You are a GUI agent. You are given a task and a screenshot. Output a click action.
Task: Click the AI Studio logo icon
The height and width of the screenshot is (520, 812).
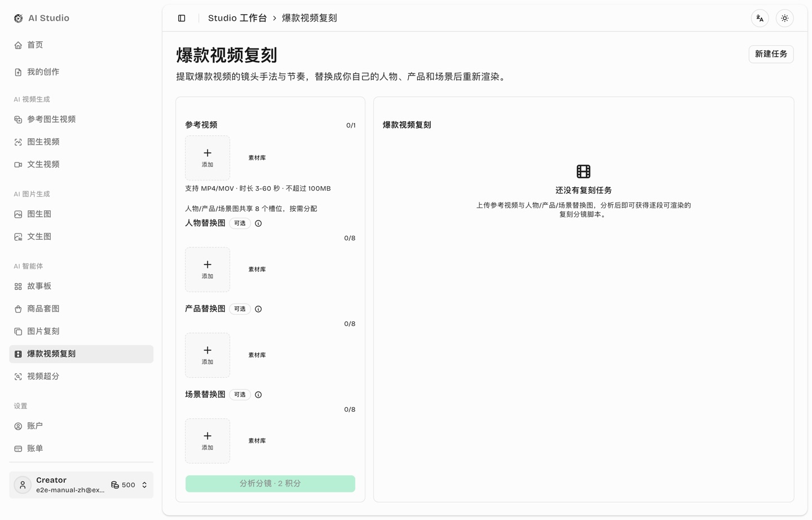pos(19,18)
